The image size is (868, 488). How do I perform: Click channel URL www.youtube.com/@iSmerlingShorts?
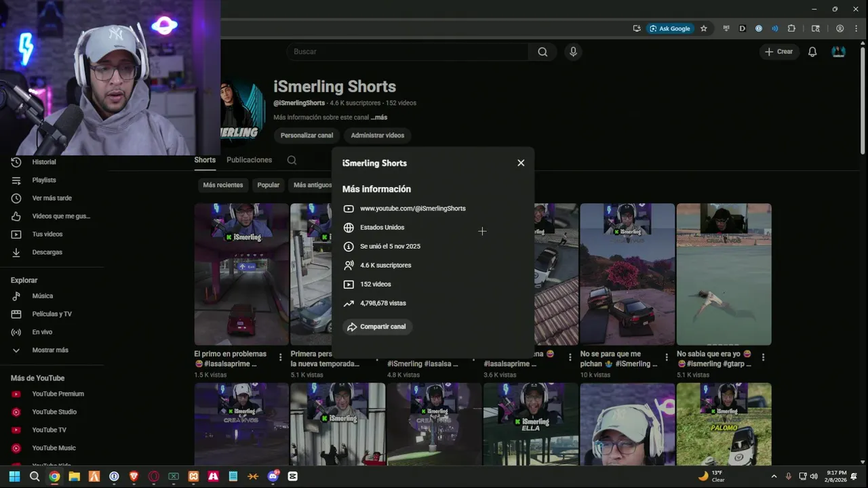click(x=412, y=208)
